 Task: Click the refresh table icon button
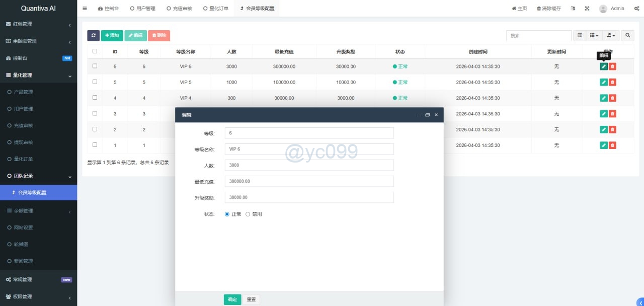[x=93, y=36]
